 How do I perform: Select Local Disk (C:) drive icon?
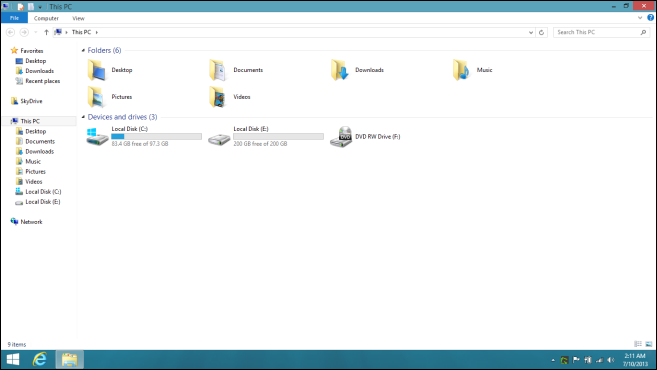97,137
